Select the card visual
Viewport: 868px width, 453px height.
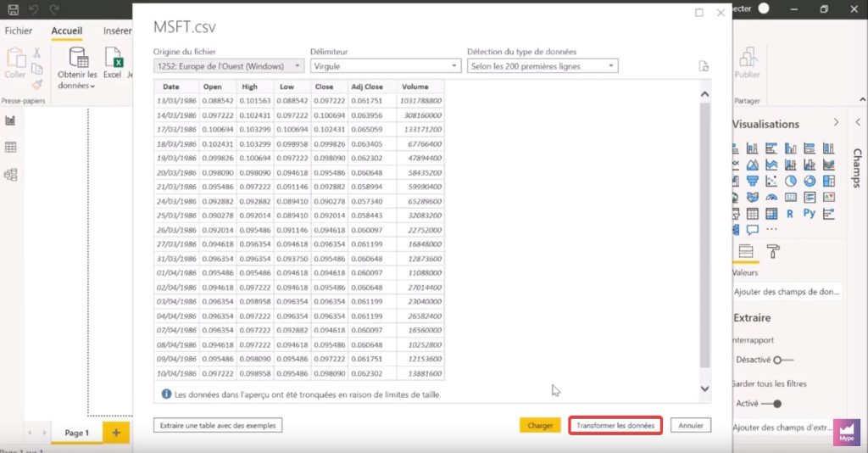pyautogui.click(x=791, y=197)
